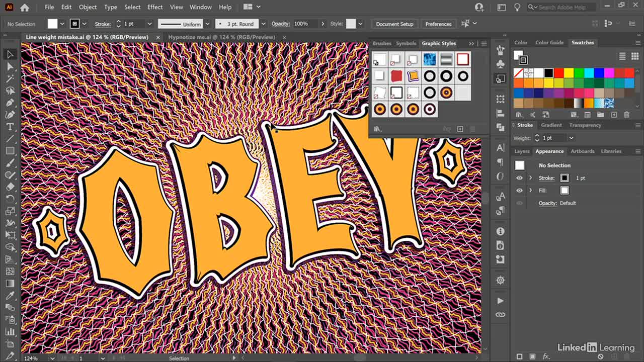The width and height of the screenshot is (644, 362).
Task: Open stroke weight dropdown in control bar
Action: pyautogui.click(x=149, y=24)
